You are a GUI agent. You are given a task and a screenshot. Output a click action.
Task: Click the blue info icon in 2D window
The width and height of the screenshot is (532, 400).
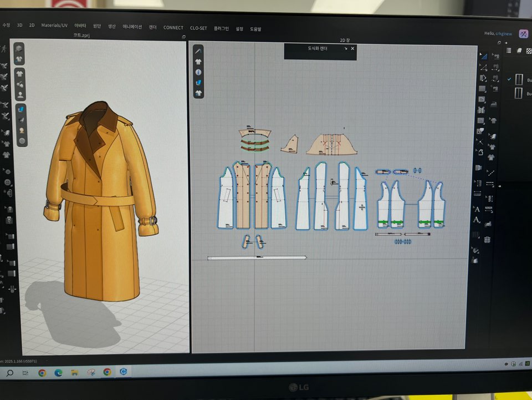coord(198,72)
